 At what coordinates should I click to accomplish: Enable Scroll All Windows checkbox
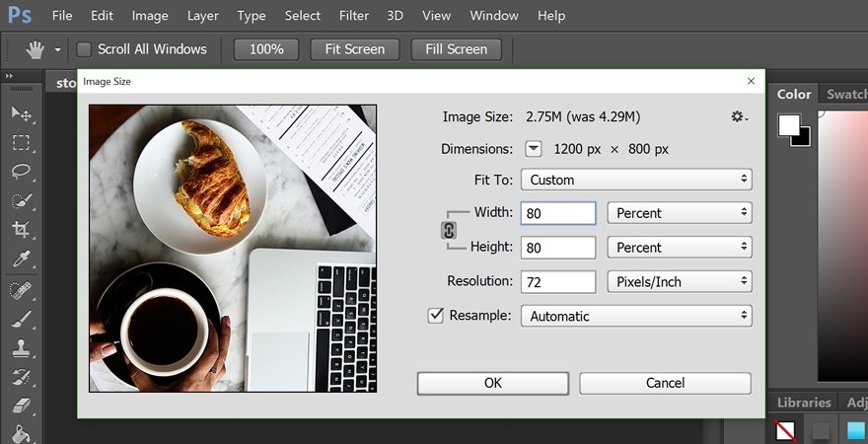pyautogui.click(x=84, y=49)
